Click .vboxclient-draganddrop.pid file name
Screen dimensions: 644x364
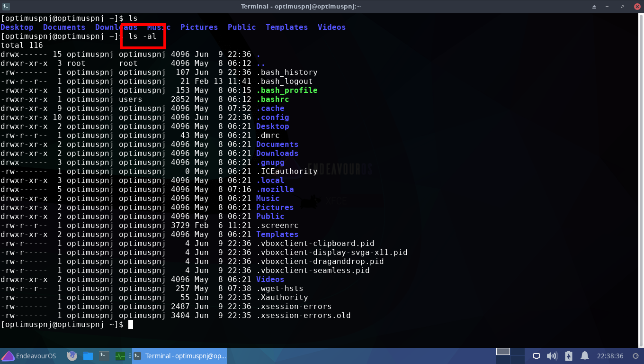click(320, 262)
